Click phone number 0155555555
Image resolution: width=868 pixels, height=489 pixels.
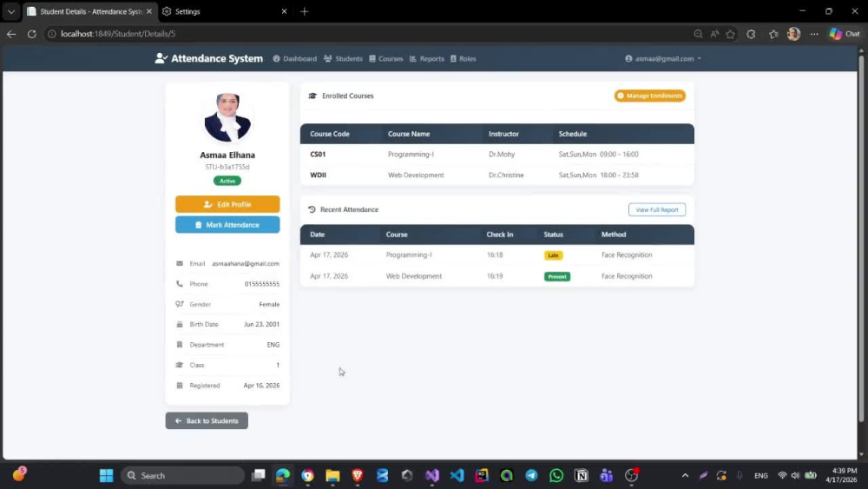(x=262, y=284)
